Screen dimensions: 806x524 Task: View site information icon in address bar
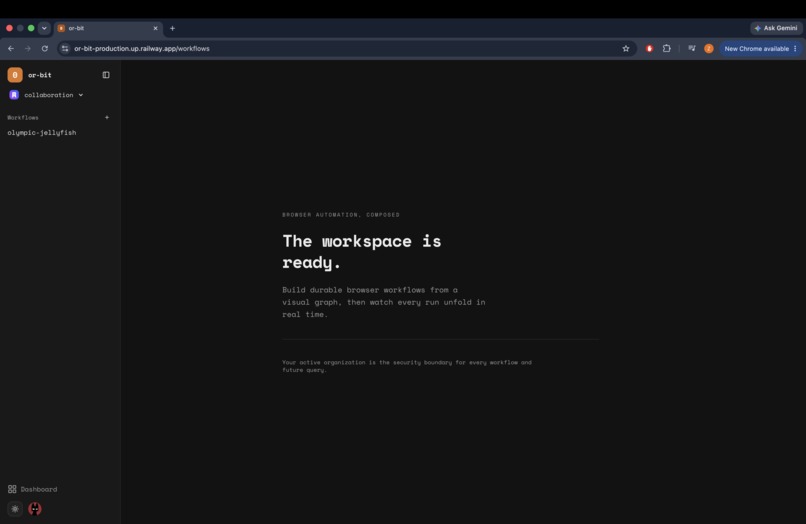click(x=65, y=48)
